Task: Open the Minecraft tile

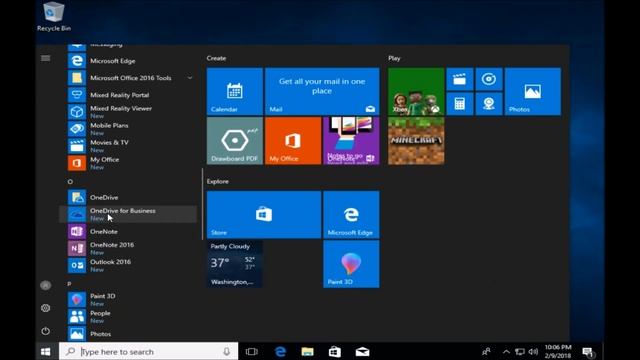Action: [416, 141]
